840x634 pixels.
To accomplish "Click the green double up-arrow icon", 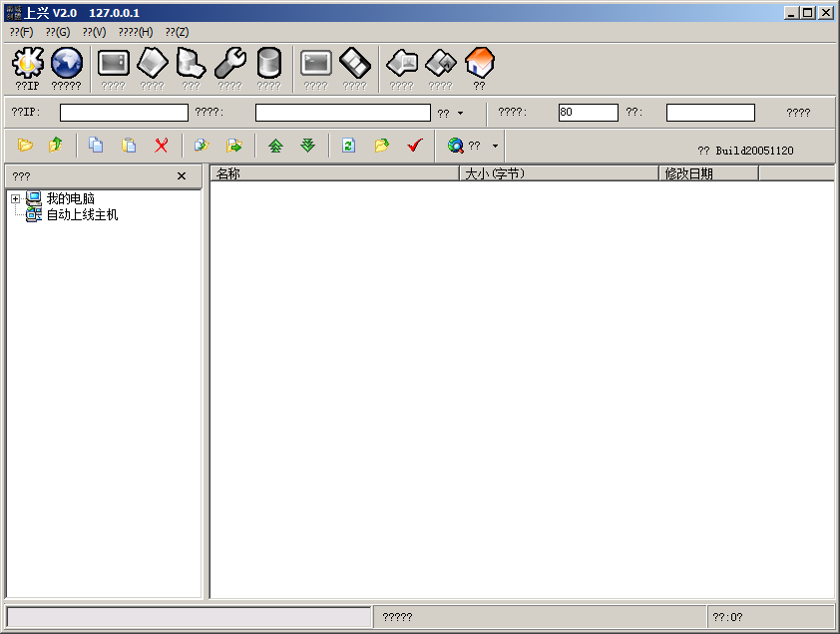I will click(275, 146).
